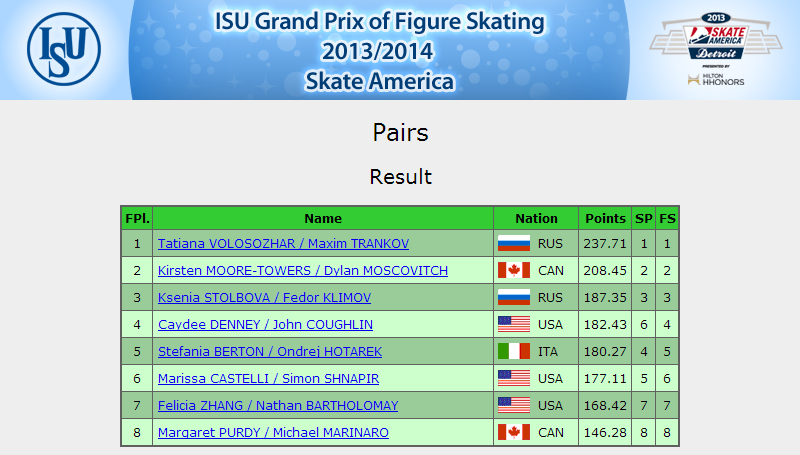Click the Russian flag beside Volosozhar / Trankov

514,243
